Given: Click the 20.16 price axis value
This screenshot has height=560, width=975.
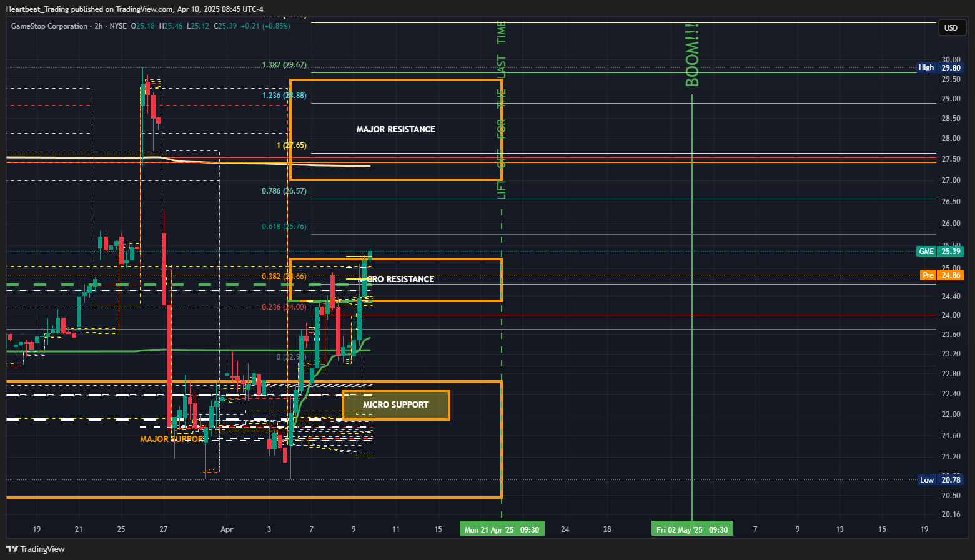Looking at the screenshot, I should tap(951, 514).
